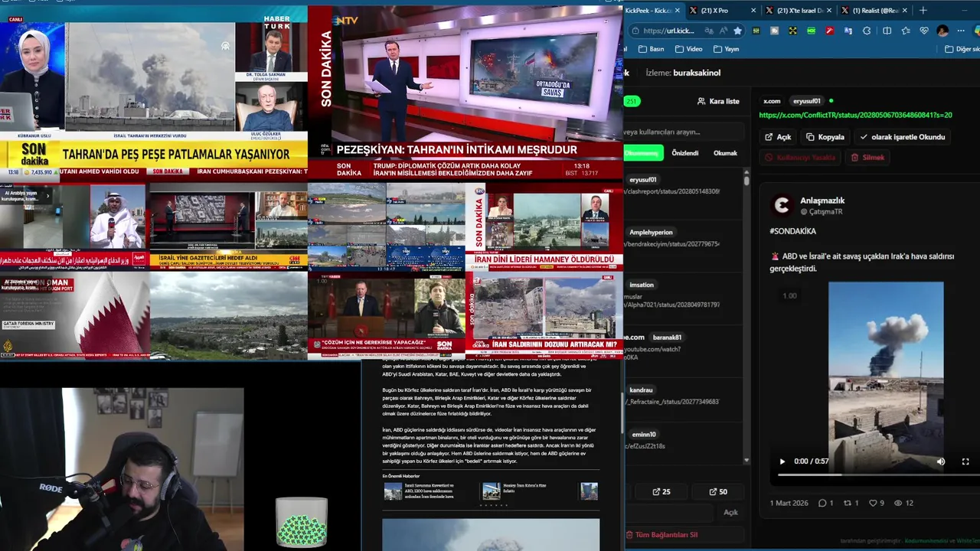
Task: Switch to the X'te Israel tab
Action: [x=799, y=10]
